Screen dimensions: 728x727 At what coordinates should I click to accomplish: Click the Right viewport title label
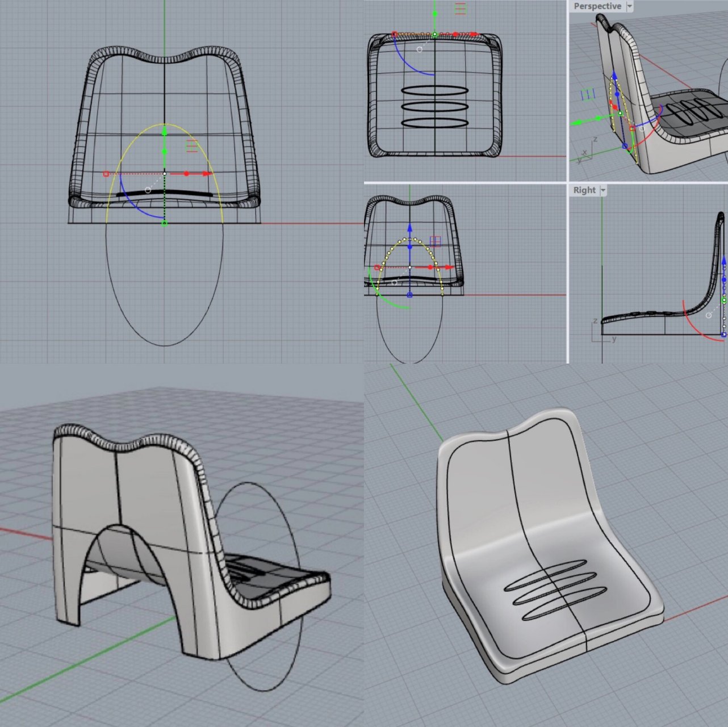tap(584, 190)
